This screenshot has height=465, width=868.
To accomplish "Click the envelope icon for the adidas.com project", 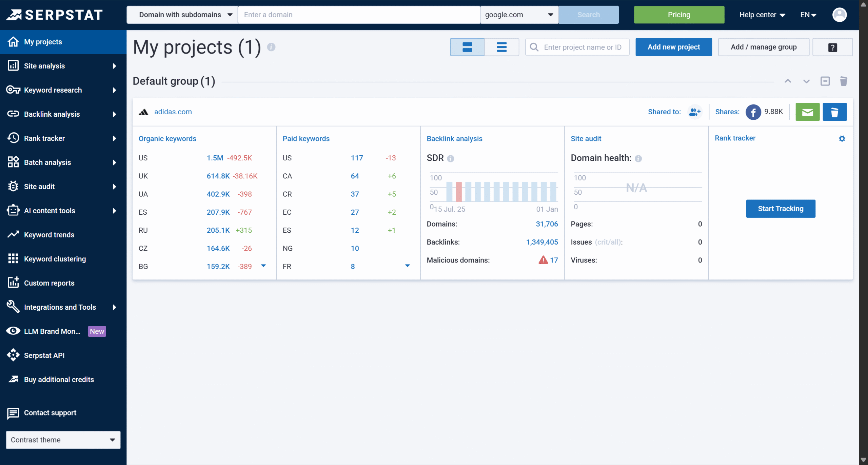I will click(x=807, y=112).
